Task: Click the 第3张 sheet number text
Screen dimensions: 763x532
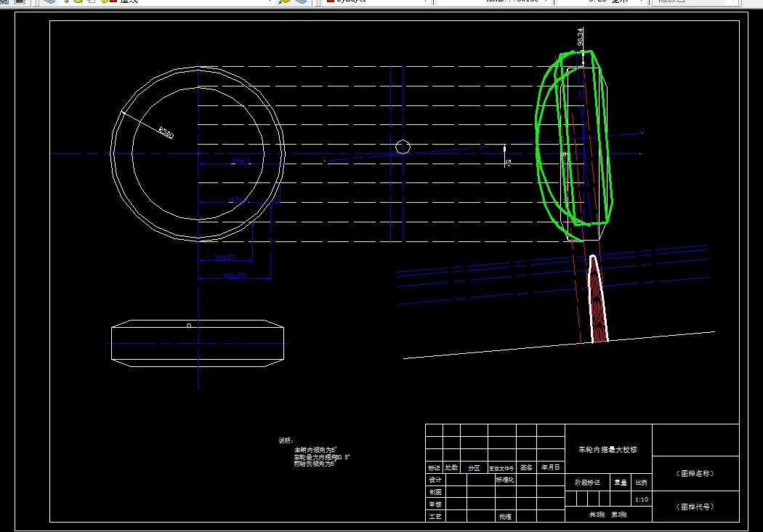Action: (x=619, y=515)
